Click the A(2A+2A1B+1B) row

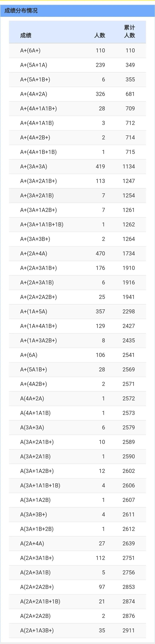pos(77,602)
